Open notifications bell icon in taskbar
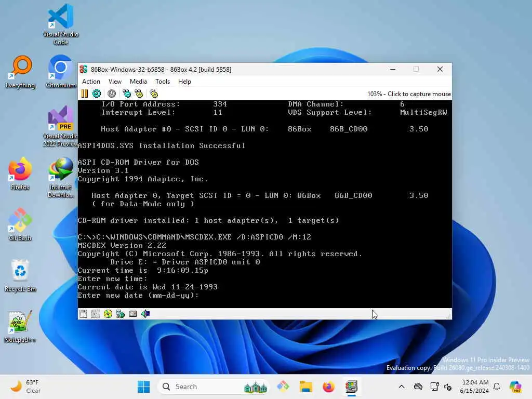 click(x=497, y=387)
